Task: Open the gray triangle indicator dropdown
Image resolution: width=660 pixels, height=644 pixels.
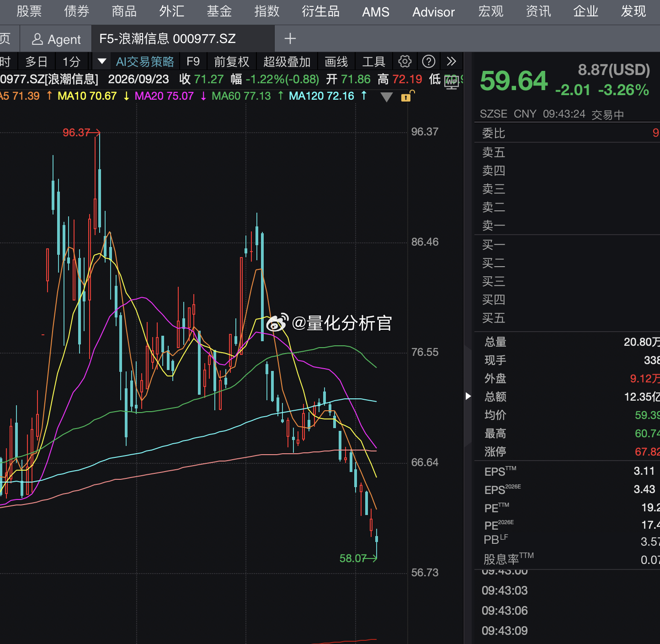Action: [x=387, y=97]
